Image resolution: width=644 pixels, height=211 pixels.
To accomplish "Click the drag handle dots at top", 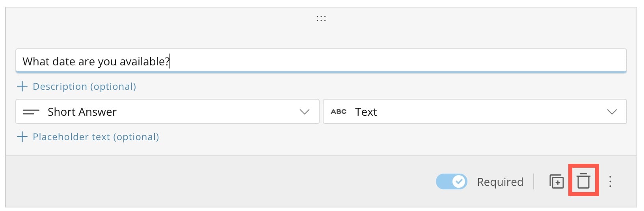I will [321, 19].
